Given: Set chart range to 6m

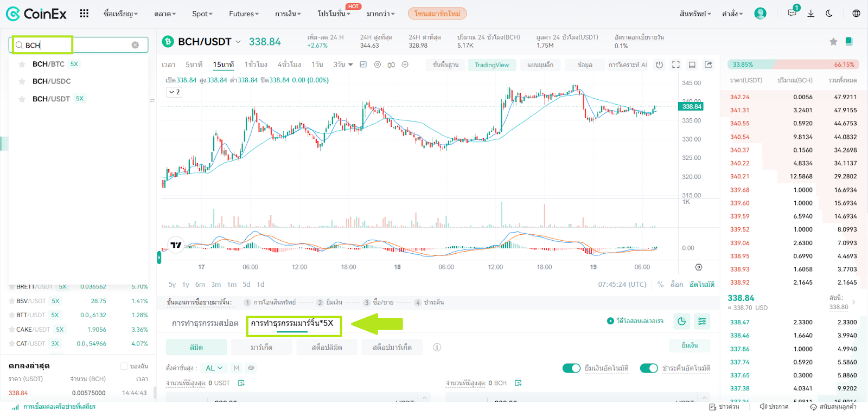Looking at the screenshot, I should (200, 284).
